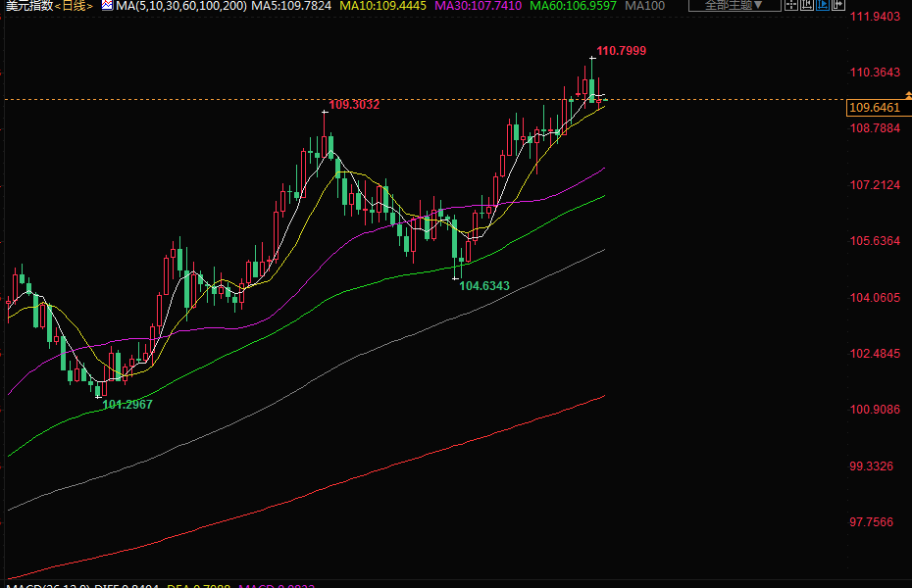The image size is (912, 588).
Task: Click the small MA indicator icon before MA(5,10...)
Action: [107, 6]
